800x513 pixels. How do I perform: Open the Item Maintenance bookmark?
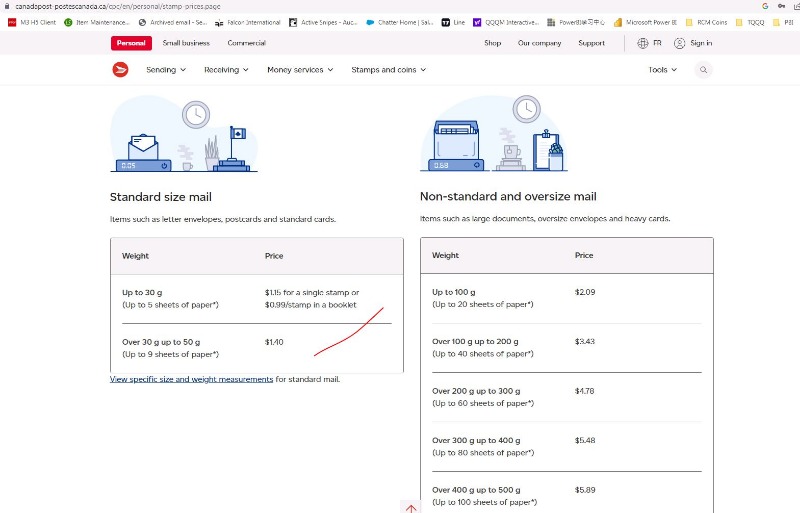coord(97,22)
